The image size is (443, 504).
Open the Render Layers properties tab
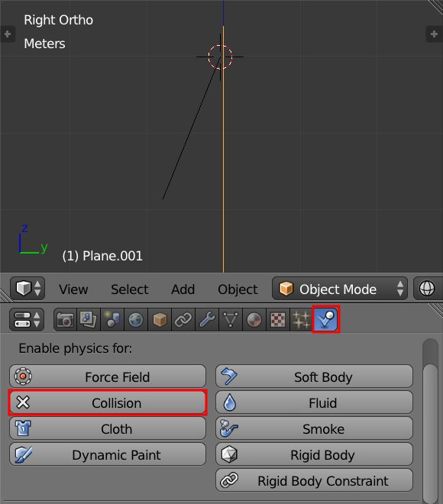pyautogui.click(x=89, y=320)
